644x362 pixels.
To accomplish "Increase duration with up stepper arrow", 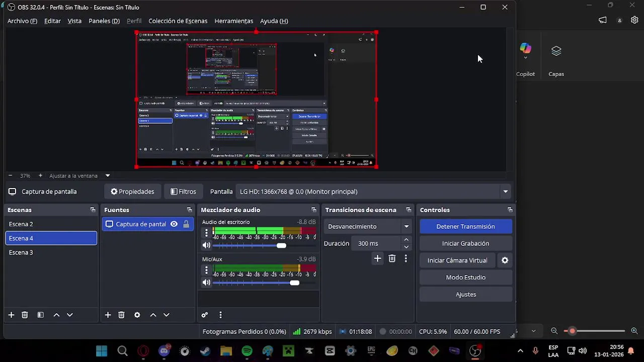I will tap(407, 240).
